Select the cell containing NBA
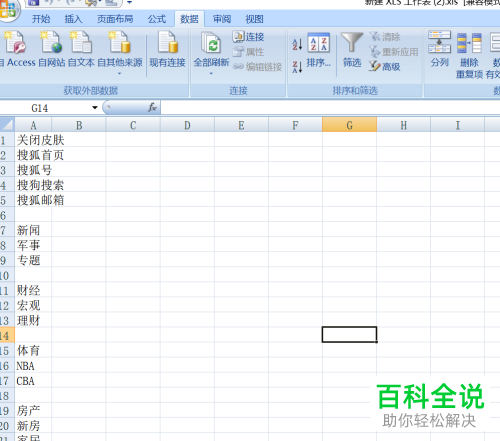The height and width of the screenshot is (441, 500). pos(33,366)
